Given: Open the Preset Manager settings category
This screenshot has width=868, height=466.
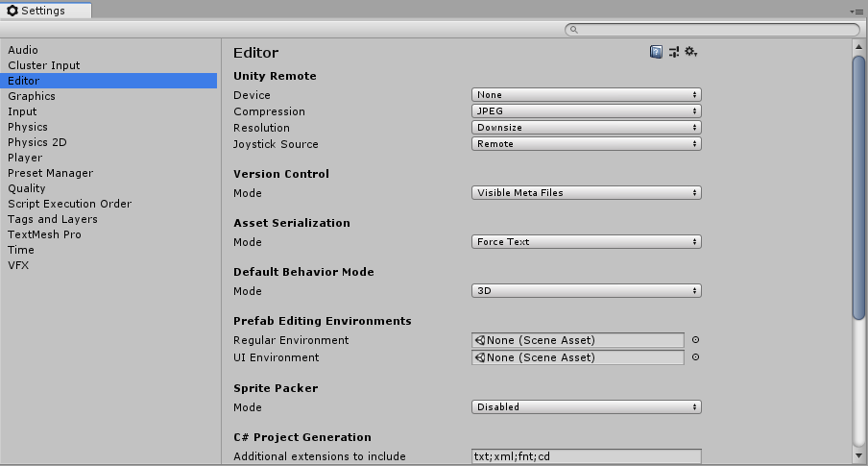Looking at the screenshot, I should pos(108,173).
